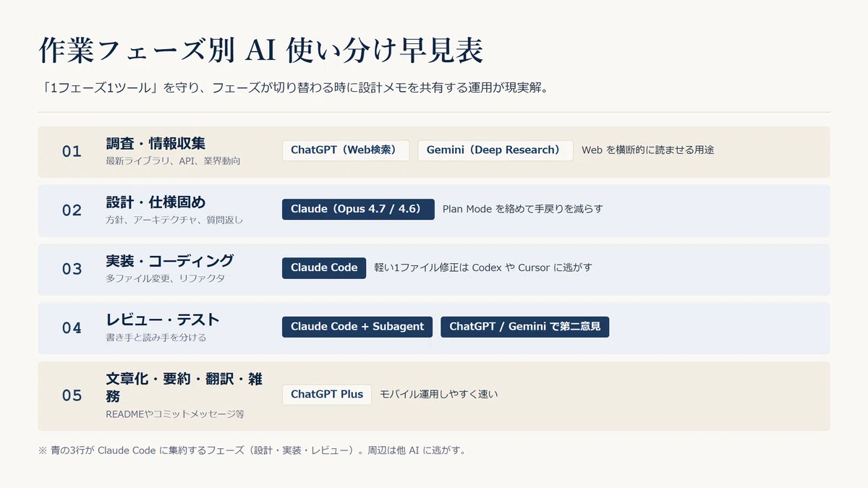The height and width of the screenshot is (488, 868).
Task: Click the 02 phase number
Action: click(x=72, y=210)
